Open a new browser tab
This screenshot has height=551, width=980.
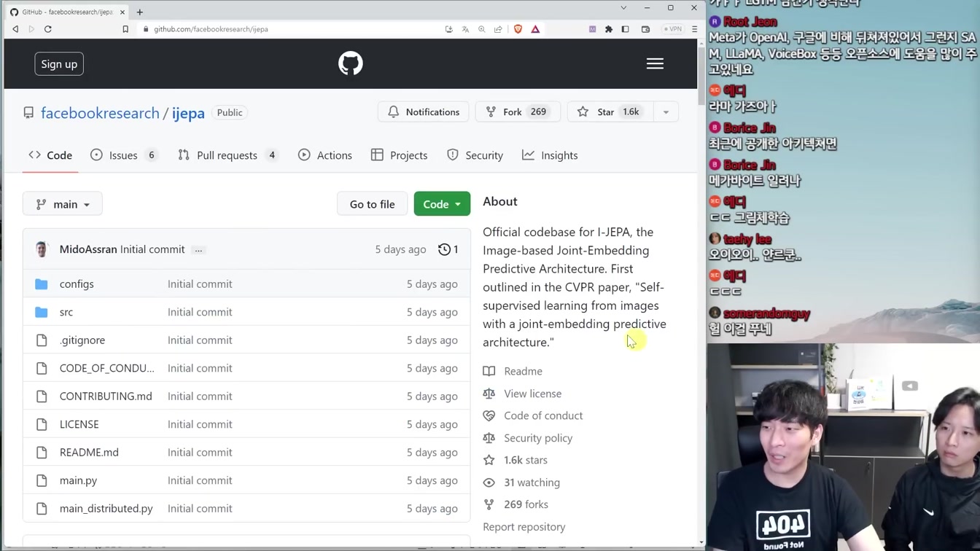point(140,12)
